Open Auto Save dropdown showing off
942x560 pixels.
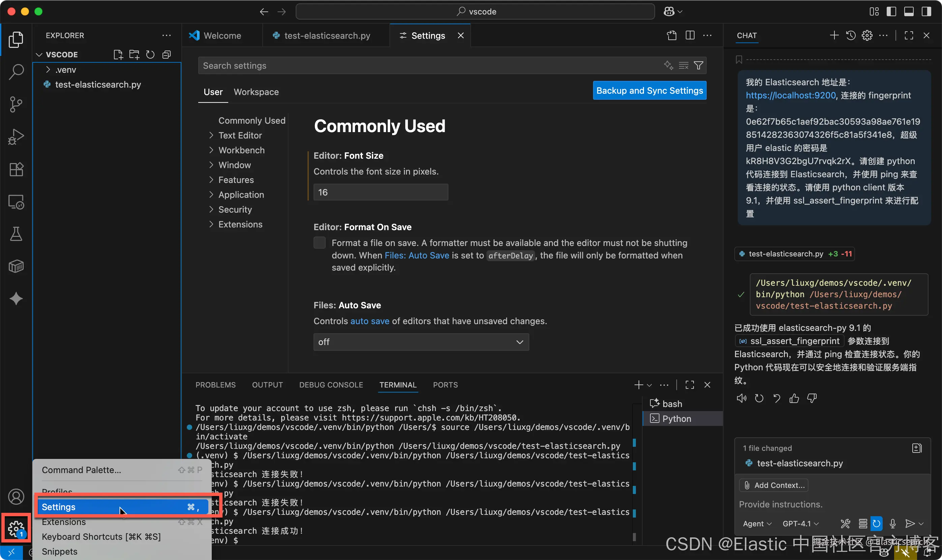tap(421, 342)
